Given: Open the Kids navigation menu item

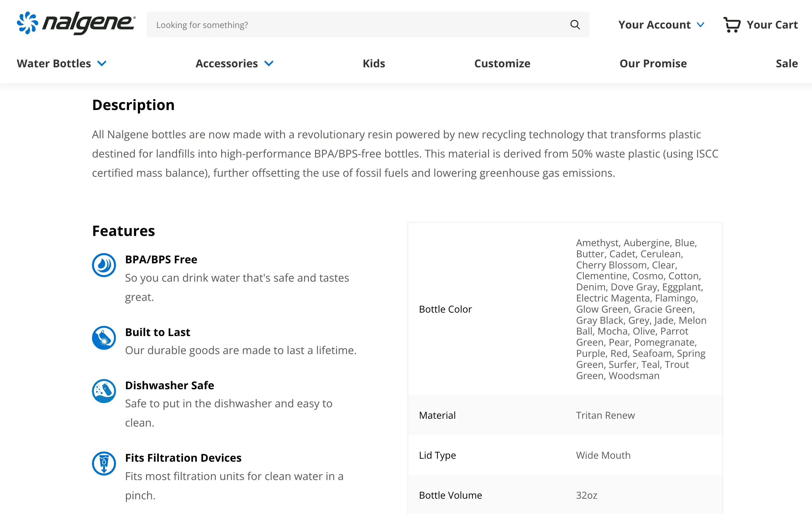Looking at the screenshot, I should [374, 63].
